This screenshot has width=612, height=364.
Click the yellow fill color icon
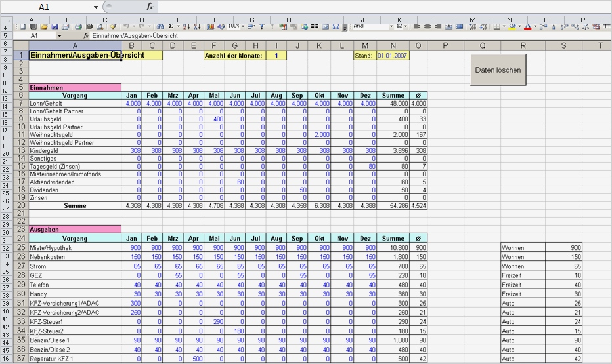tap(513, 27)
